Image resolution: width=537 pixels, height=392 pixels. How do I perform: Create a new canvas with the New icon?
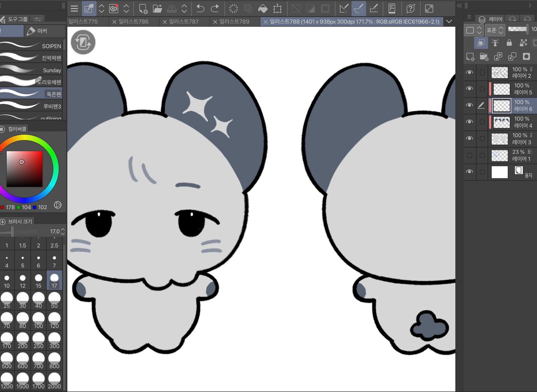click(x=143, y=8)
